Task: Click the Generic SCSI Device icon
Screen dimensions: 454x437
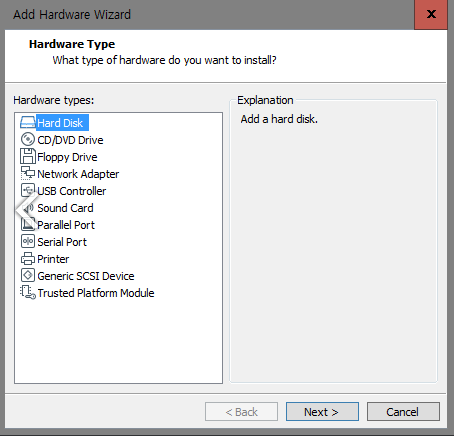Action: click(28, 275)
